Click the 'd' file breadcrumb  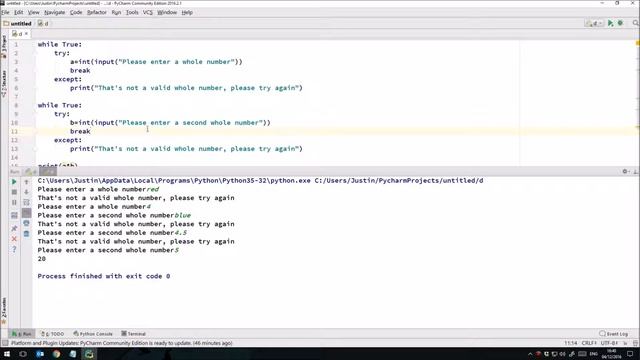43,23
